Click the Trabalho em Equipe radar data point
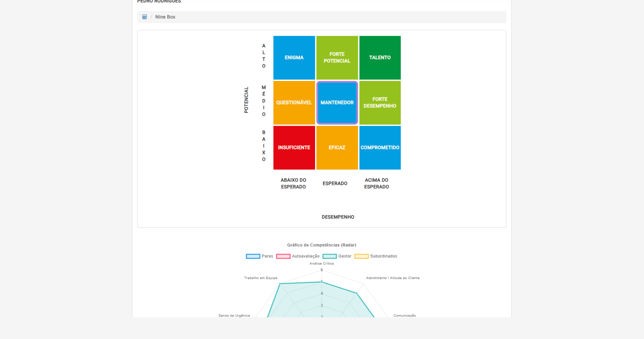Screen dimensions: 644x339 (280, 284)
